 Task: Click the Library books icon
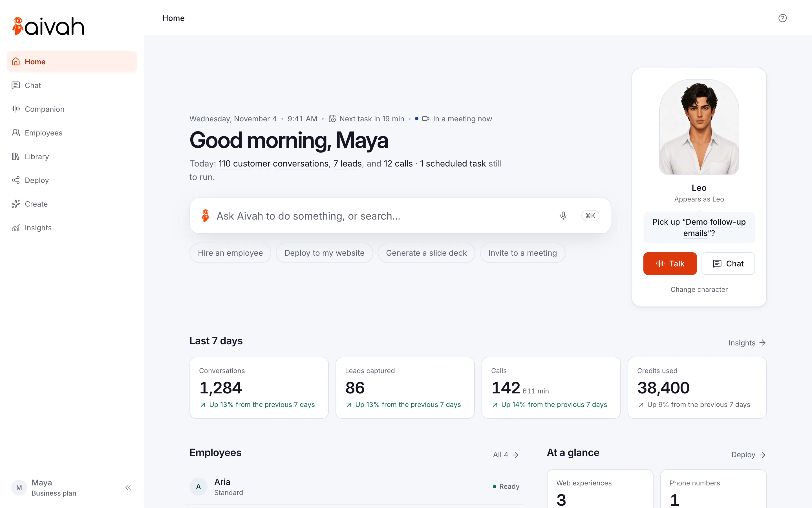coord(16,156)
